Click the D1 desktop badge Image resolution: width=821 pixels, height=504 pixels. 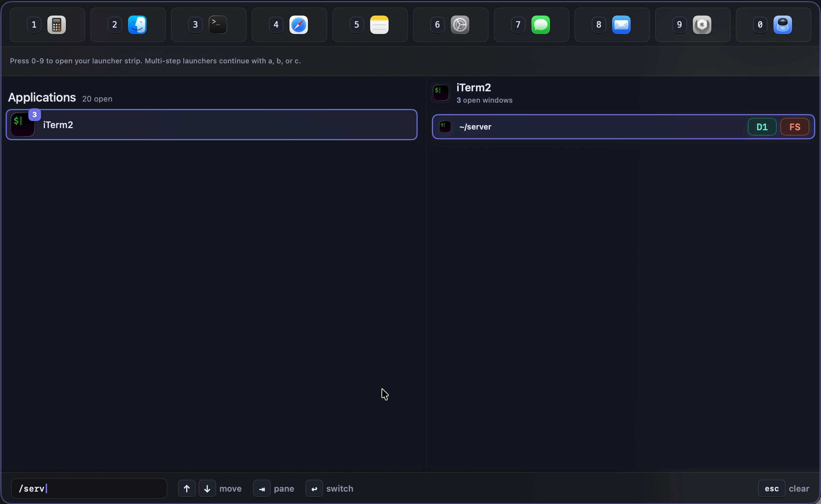pos(762,127)
